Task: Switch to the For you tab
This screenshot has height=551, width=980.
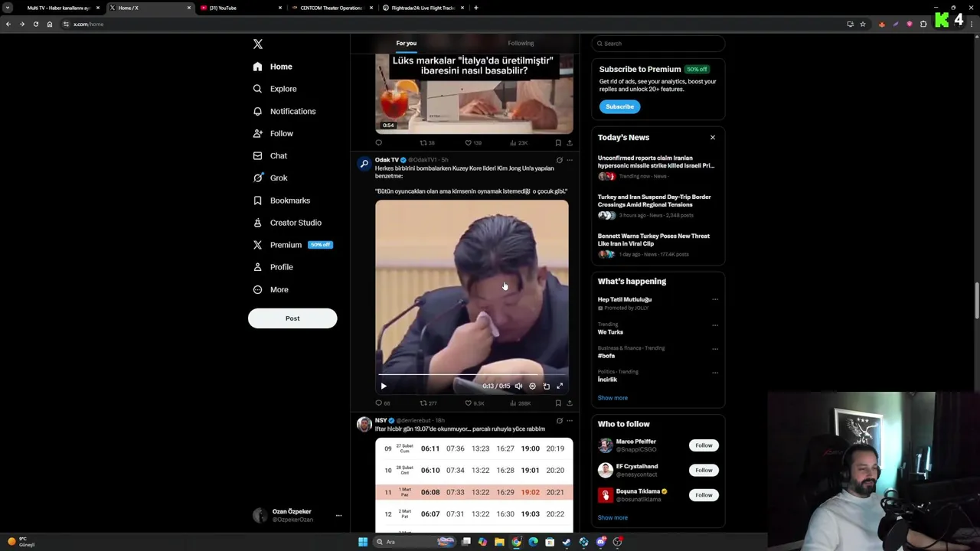Action: (406, 44)
